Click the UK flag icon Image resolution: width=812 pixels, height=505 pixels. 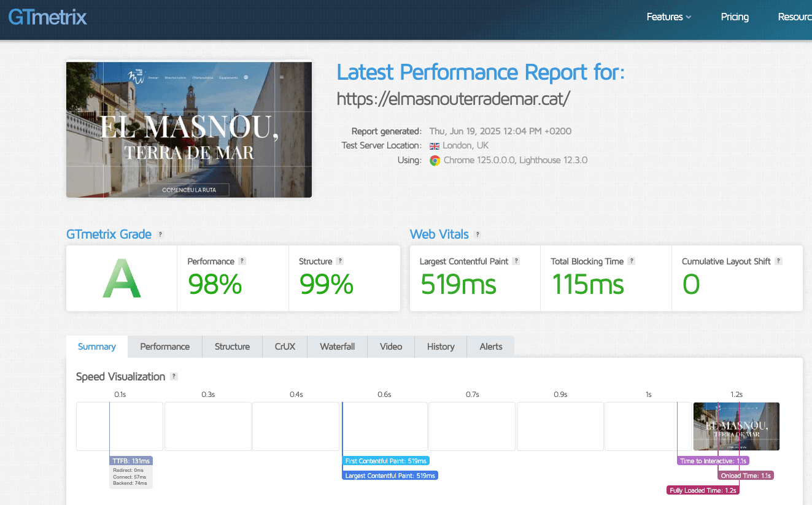pyautogui.click(x=435, y=146)
